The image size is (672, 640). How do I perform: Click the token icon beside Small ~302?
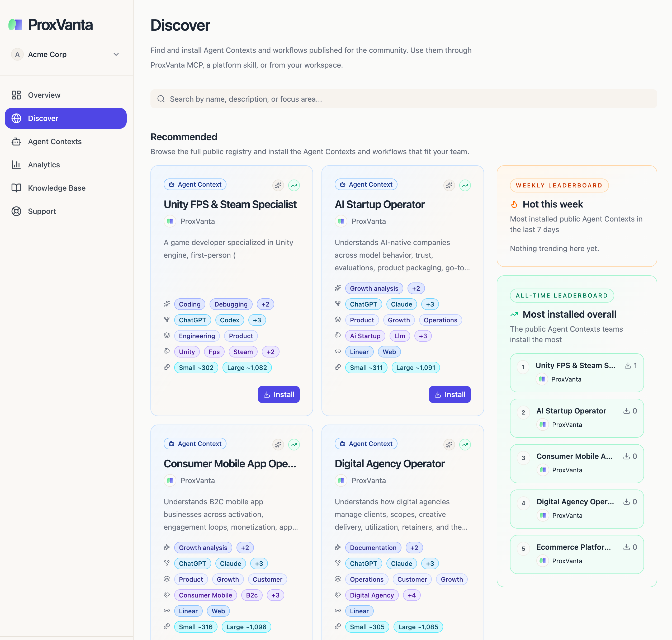[167, 367]
